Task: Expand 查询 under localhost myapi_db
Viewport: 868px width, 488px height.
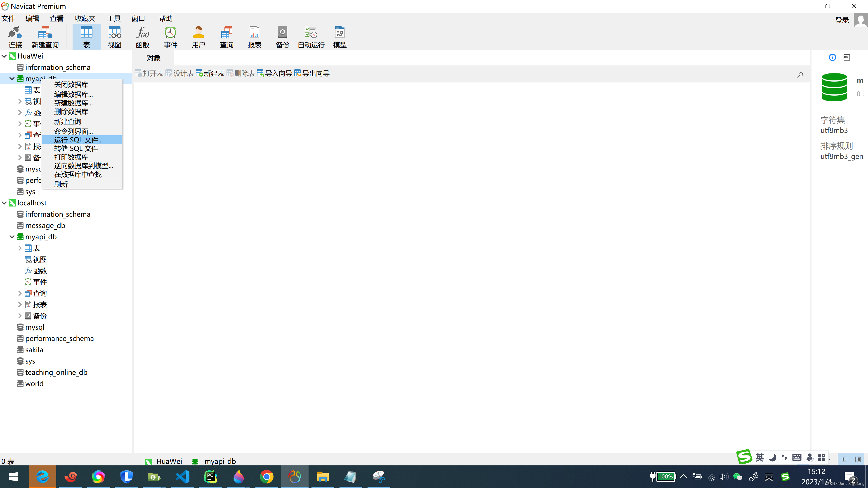Action: [20, 293]
